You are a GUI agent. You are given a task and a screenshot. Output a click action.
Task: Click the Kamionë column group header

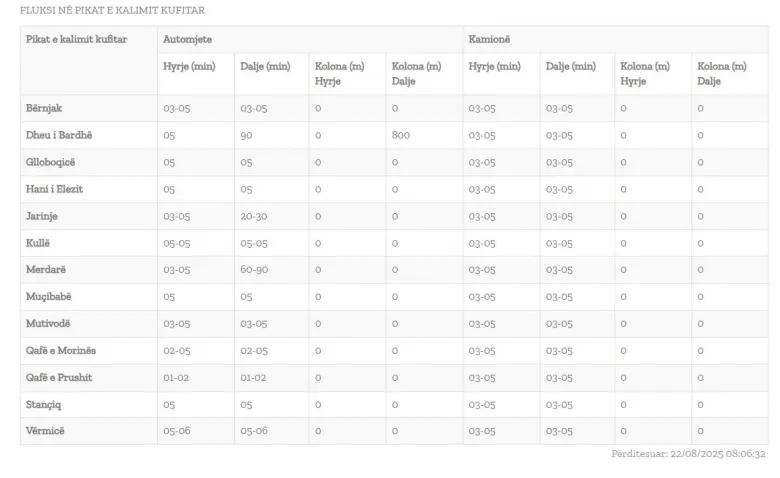[489, 39]
